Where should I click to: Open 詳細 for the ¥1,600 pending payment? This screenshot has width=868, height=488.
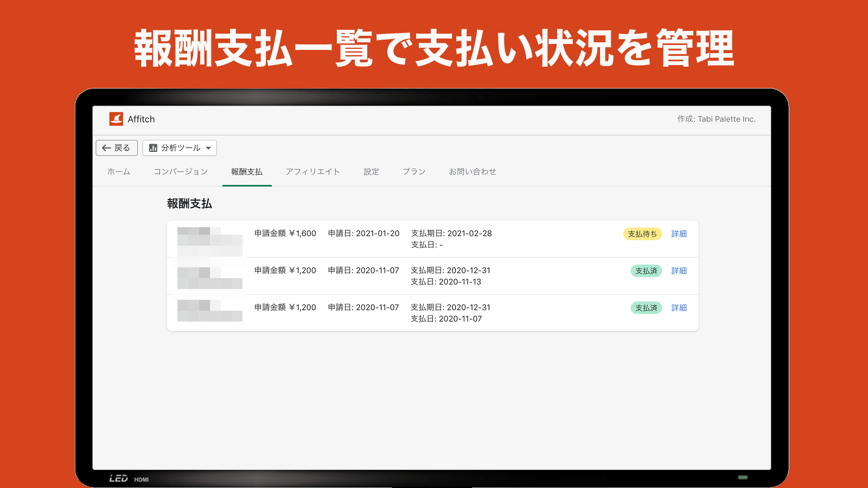[679, 233]
